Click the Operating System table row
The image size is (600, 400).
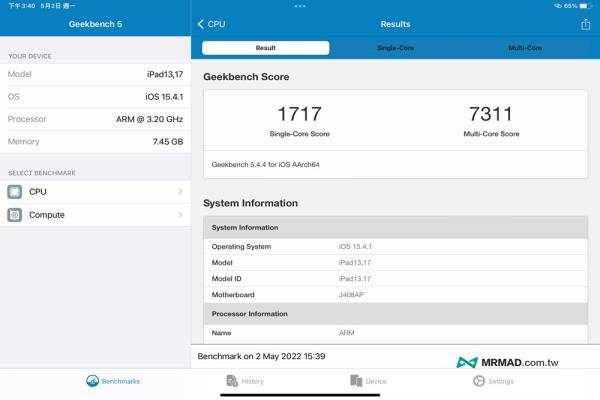click(x=396, y=247)
